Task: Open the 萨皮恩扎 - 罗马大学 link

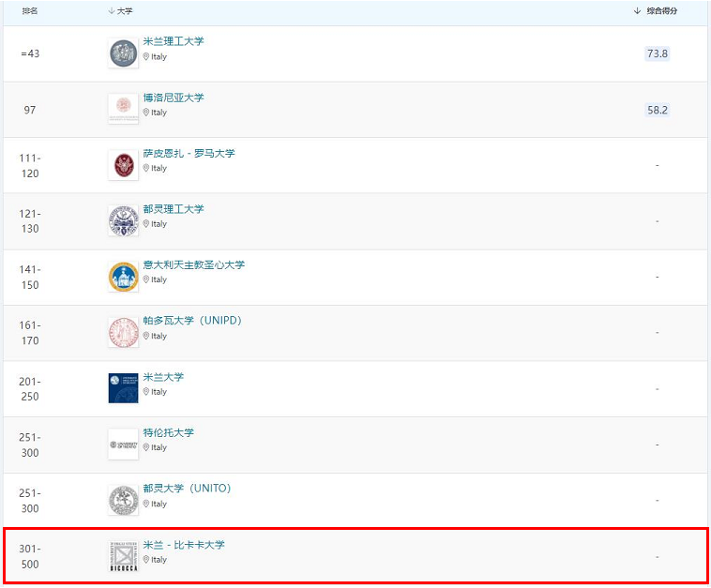Action: [189, 153]
